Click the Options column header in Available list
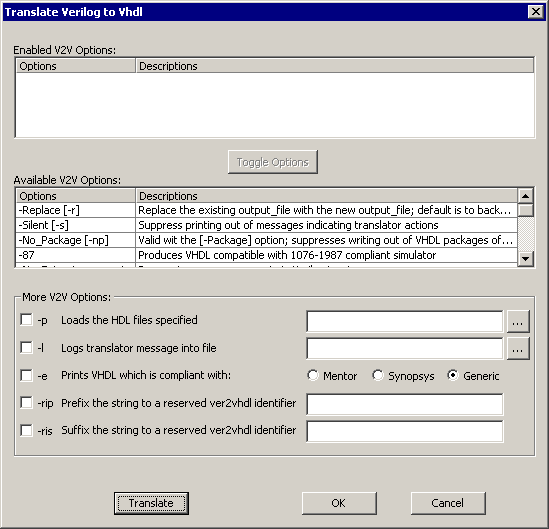 76,196
